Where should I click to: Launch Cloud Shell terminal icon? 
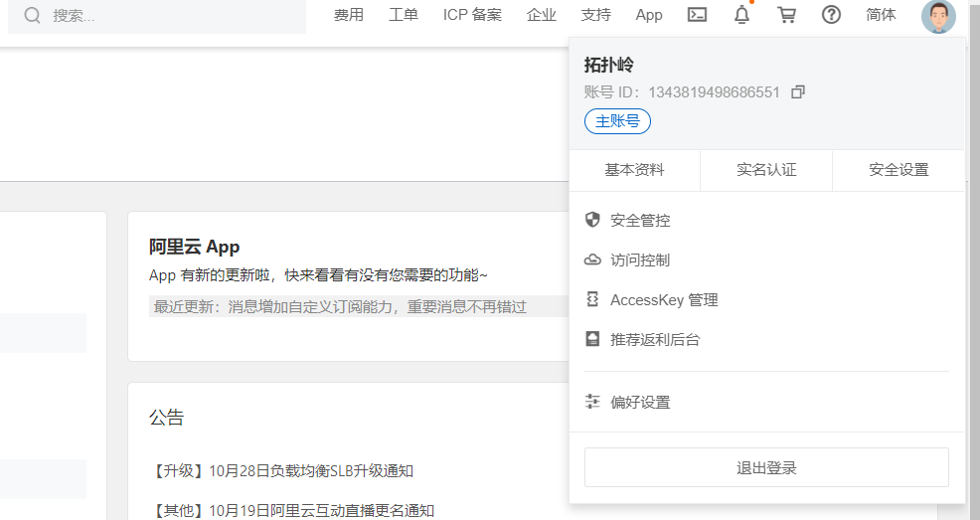tap(697, 14)
